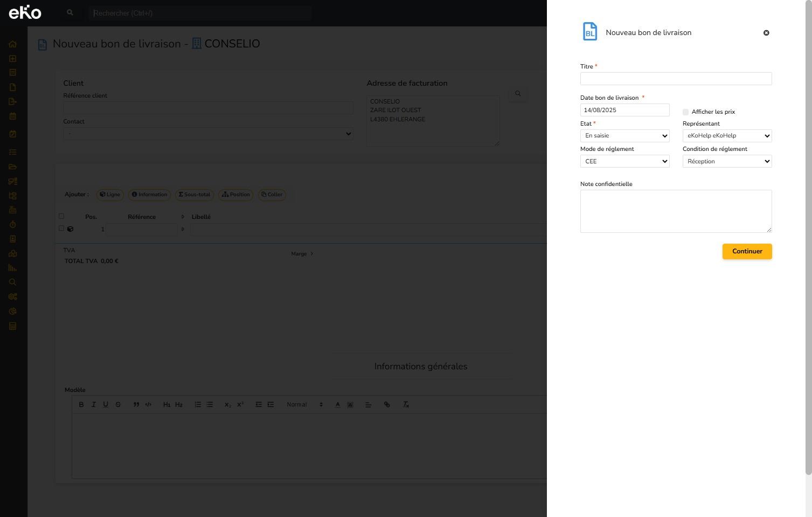This screenshot has width=812, height=517.
Task: Open the Etat dropdown
Action: point(624,136)
